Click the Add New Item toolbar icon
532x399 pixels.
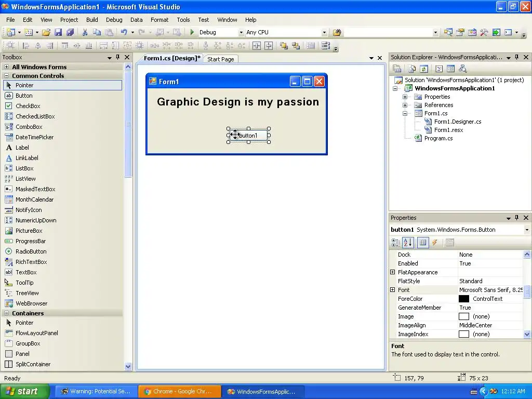(x=29, y=32)
